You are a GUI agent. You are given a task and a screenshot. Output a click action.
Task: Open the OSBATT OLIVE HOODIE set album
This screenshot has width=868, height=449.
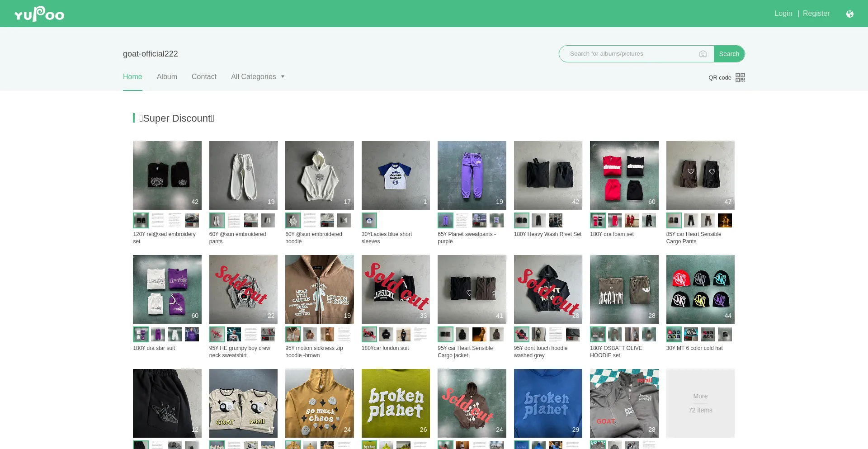click(x=624, y=289)
